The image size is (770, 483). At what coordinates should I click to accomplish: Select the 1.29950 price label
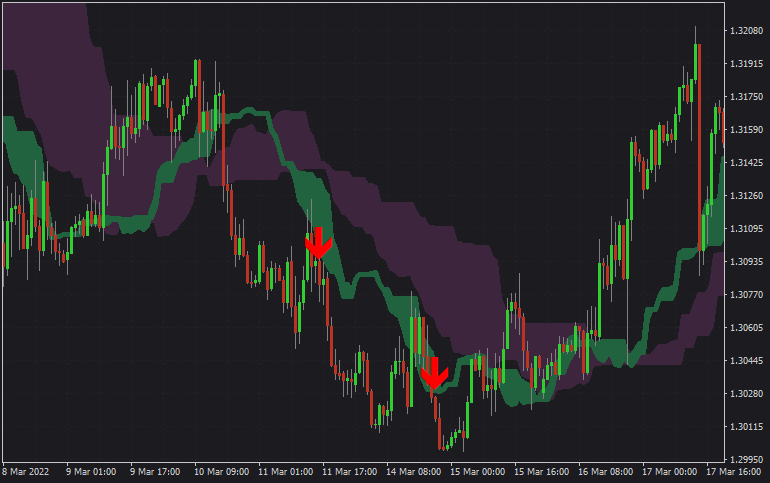click(746, 459)
